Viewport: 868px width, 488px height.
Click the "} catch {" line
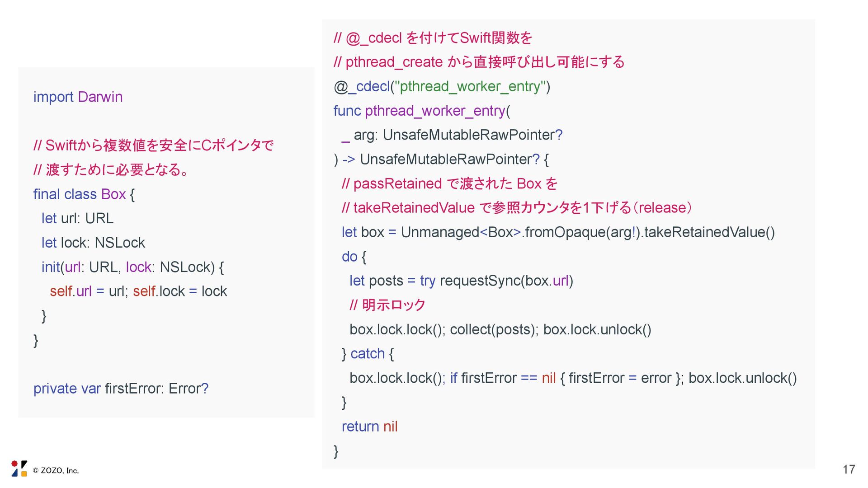click(368, 354)
